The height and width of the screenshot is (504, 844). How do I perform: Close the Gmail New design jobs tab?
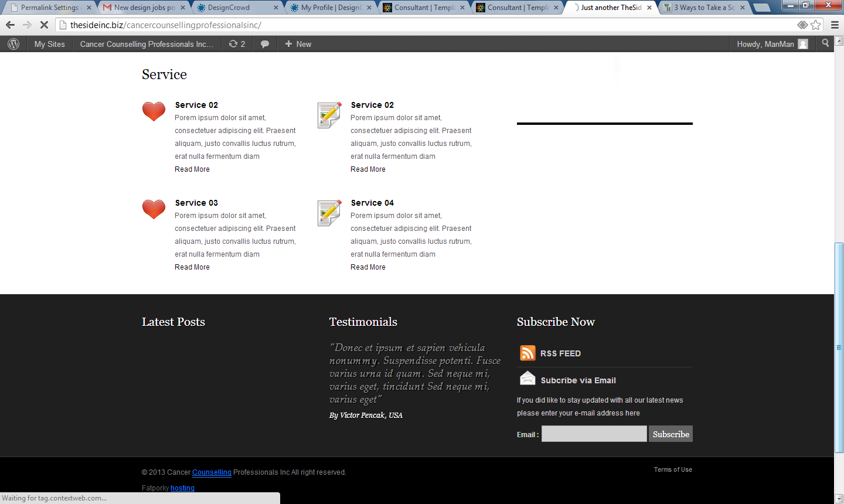tap(183, 8)
